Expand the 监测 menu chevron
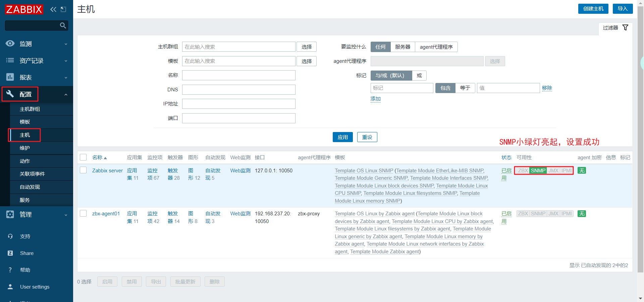The width and height of the screenshot is (644, 302). 66,44
